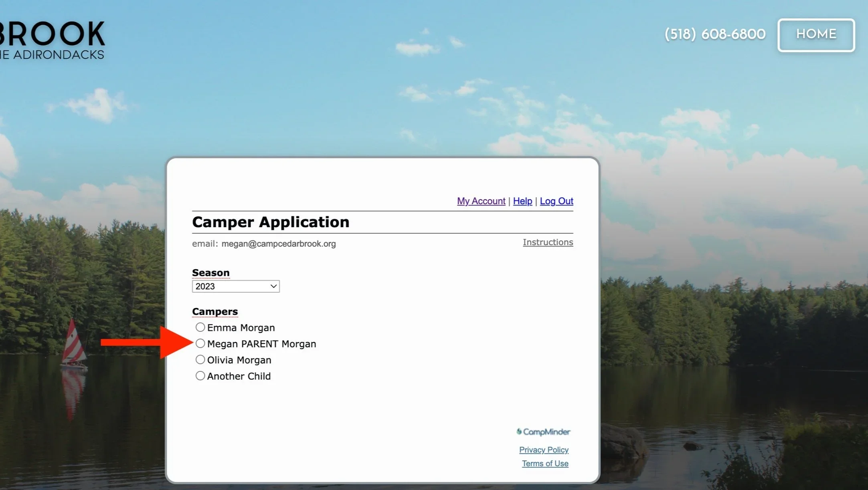Open the Instructions link

[x=548, y=242]
